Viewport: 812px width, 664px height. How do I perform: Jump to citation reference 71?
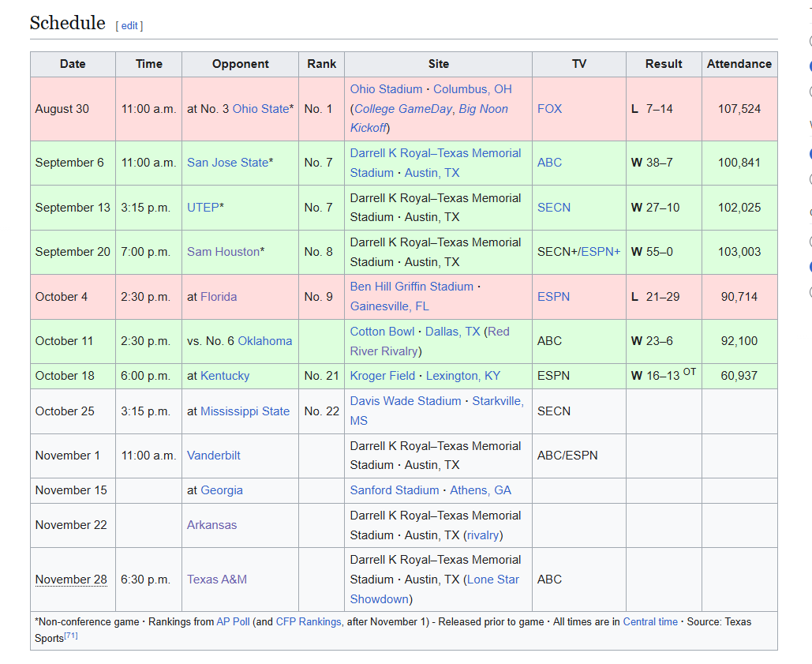click(x=71, y=636)
